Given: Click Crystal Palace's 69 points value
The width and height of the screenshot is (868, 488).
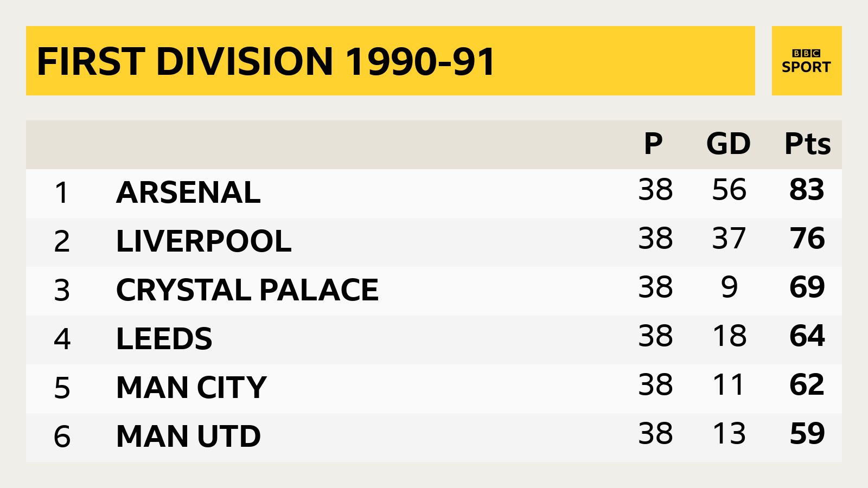Looking at the screenshot, I should tap(807, 287).
